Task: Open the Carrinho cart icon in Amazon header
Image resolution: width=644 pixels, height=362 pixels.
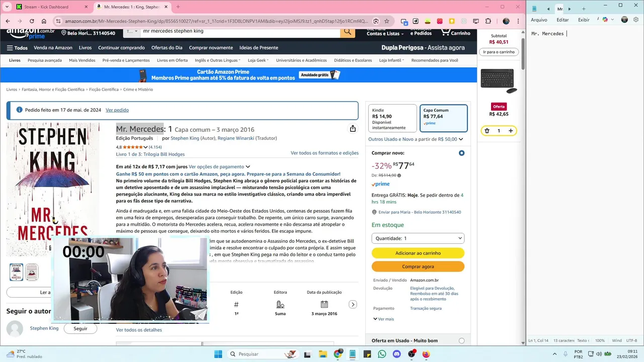Action: (455, 32)
